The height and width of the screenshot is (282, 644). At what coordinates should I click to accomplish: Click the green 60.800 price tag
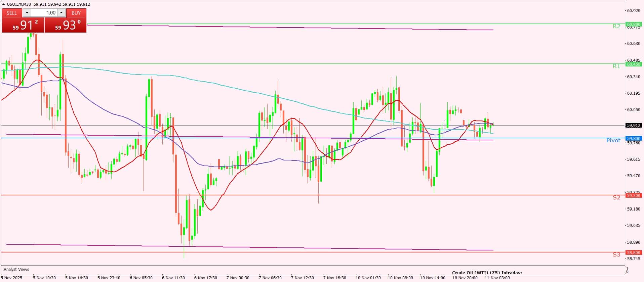tap(634, 24)
